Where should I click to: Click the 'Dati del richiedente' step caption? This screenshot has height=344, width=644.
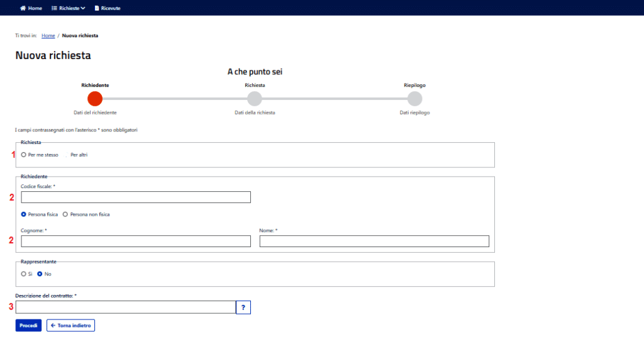coord(95,113)
